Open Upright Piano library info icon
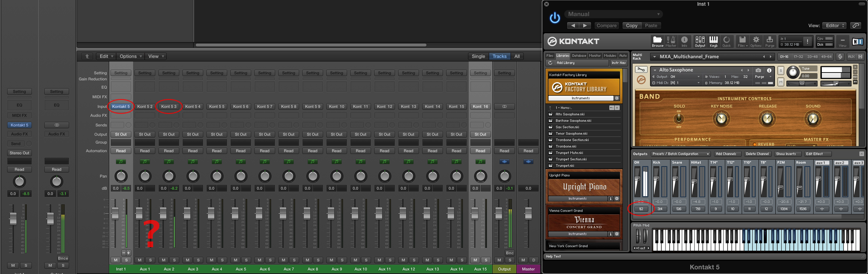This screenshot has width=868, height=274. click(x=611, y=199)
